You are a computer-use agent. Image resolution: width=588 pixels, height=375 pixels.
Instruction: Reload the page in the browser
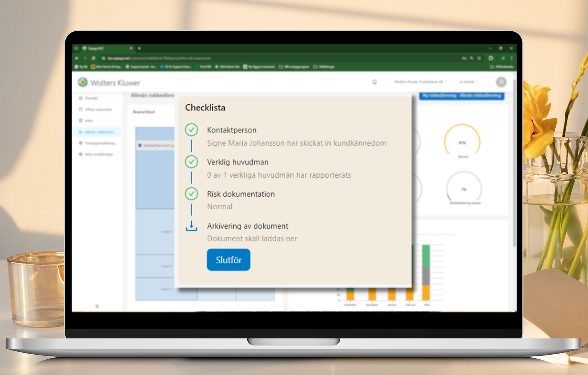click(93, 58)
